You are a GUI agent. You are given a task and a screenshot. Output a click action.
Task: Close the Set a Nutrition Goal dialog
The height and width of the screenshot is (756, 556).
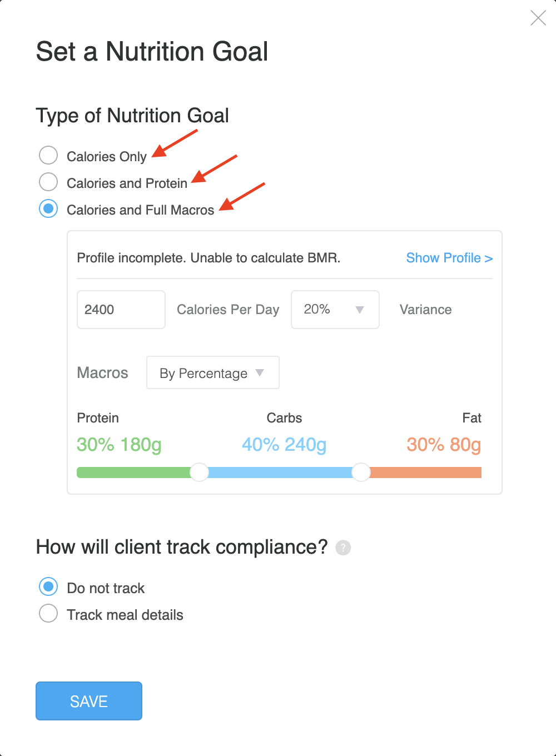coord(538,18)
